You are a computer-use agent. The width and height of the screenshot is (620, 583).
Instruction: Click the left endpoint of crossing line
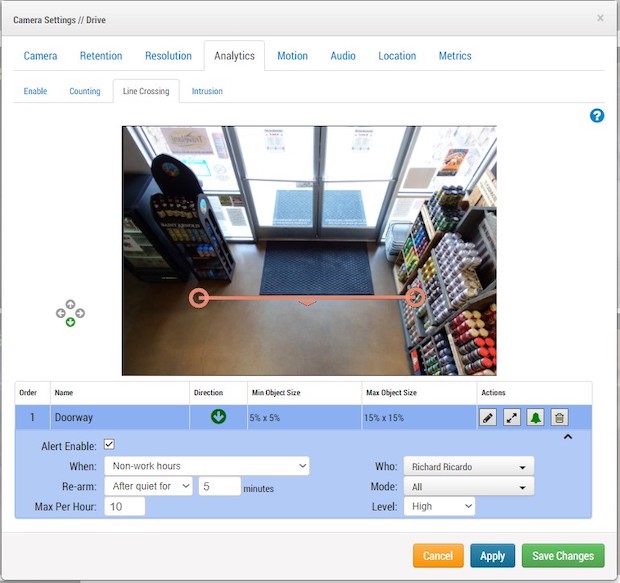click(199, 297)
